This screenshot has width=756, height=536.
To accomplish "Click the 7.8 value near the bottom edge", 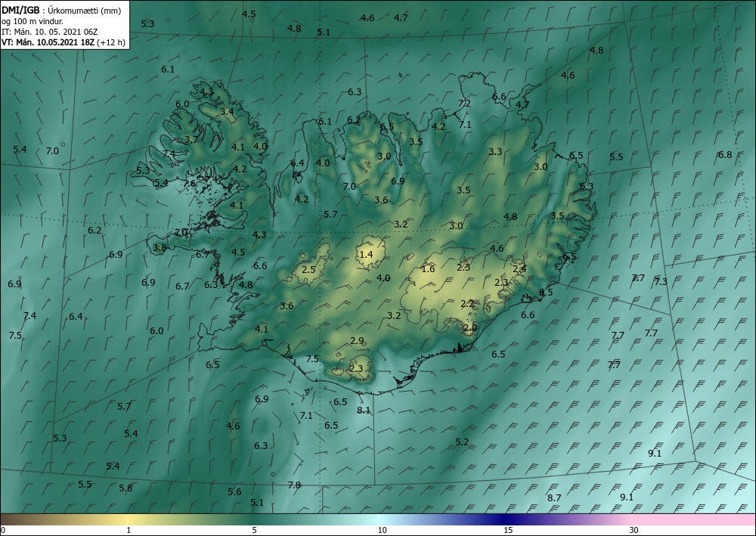I will click(294, 485).
